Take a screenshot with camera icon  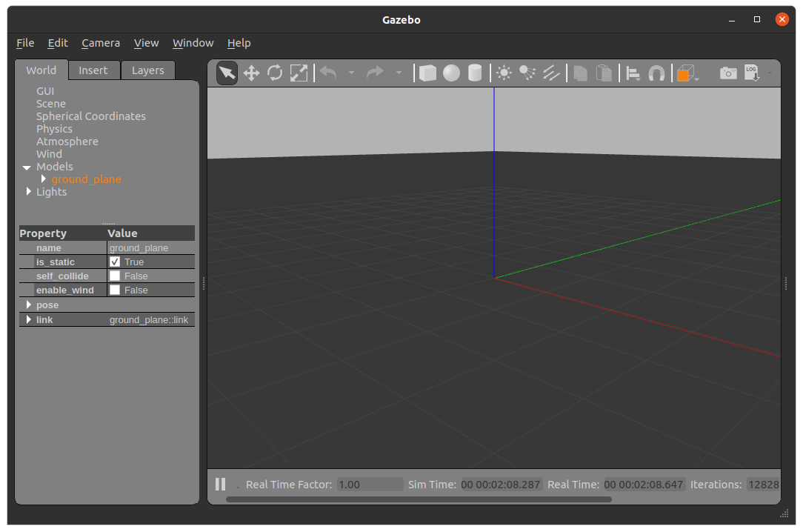tap(728, 73)
